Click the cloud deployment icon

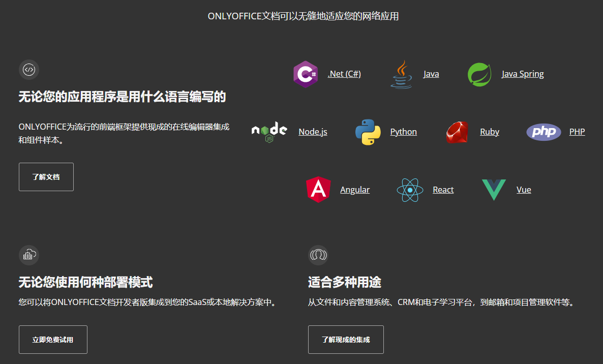pos(29,255)
